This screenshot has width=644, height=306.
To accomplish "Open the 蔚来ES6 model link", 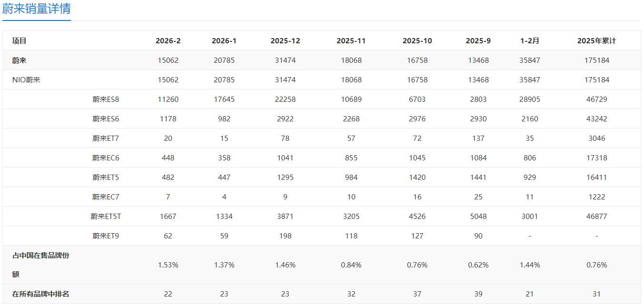I will click(x=106, y=119).
